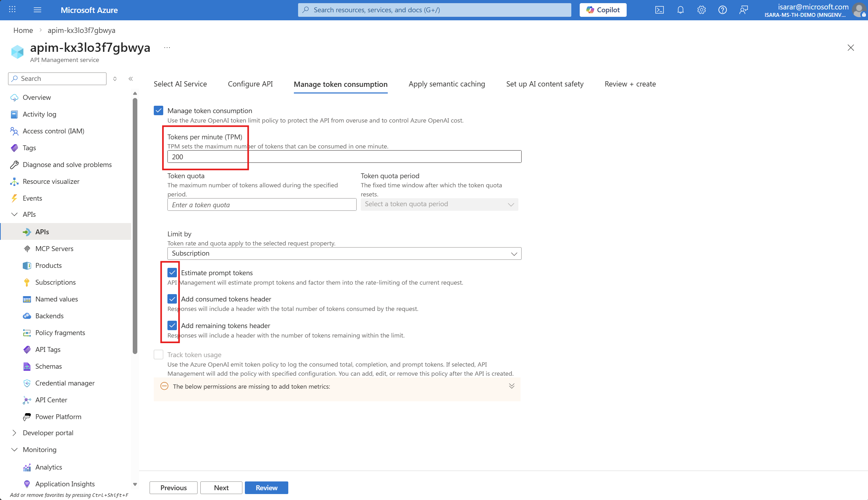Viewport: 868px width, 500px height.
Task: Go to Review + create tab
Action: pyautogui.click(x=630, y=84)
